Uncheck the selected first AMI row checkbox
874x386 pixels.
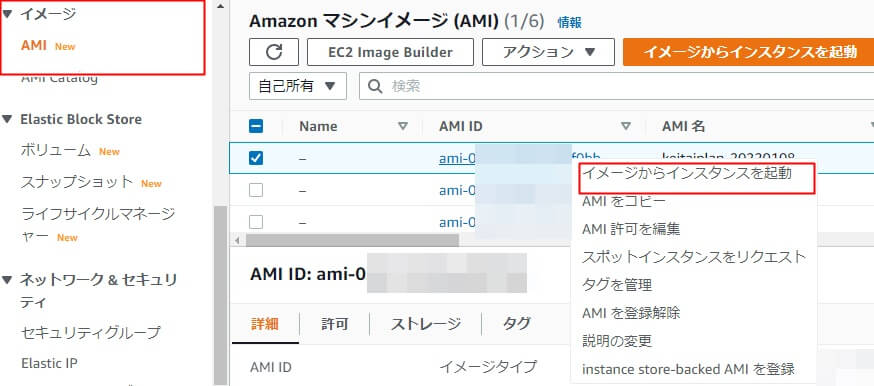coord(256,158)
